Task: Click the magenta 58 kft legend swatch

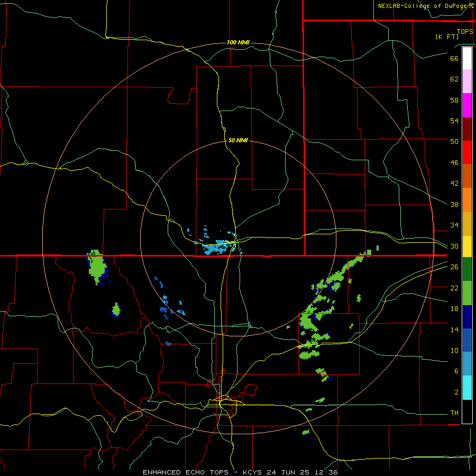Action: [x=467, y=105]
